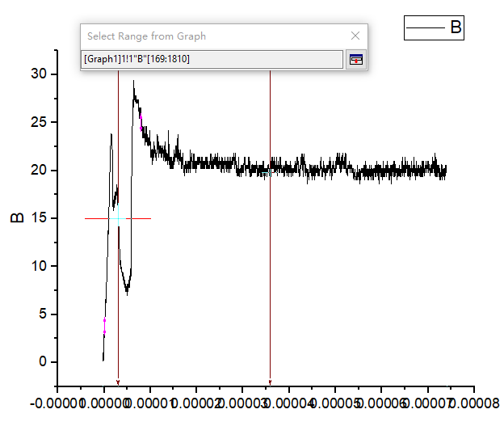Click the arrow at bottom of right marker
The width and height of the screenshot is (504, 422).
tap(270, 382)
